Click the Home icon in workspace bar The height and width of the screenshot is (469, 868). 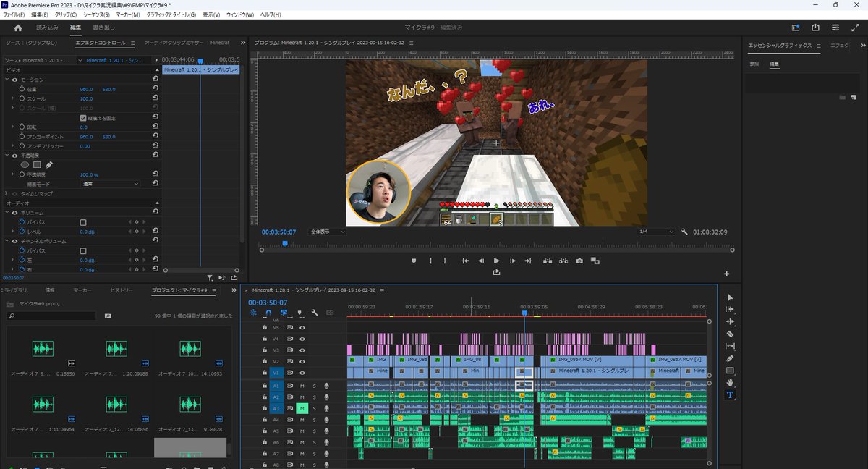point(18,28)
